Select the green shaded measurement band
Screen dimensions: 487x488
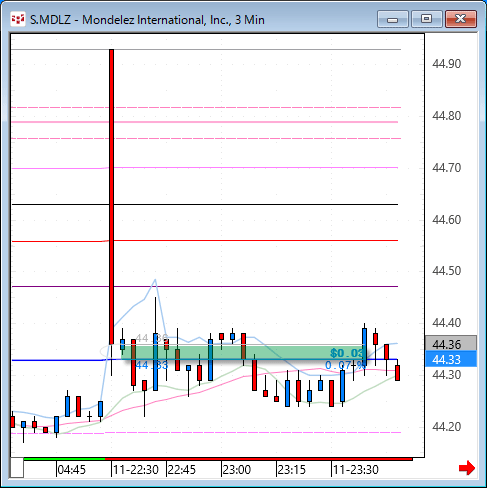[243, 352]
